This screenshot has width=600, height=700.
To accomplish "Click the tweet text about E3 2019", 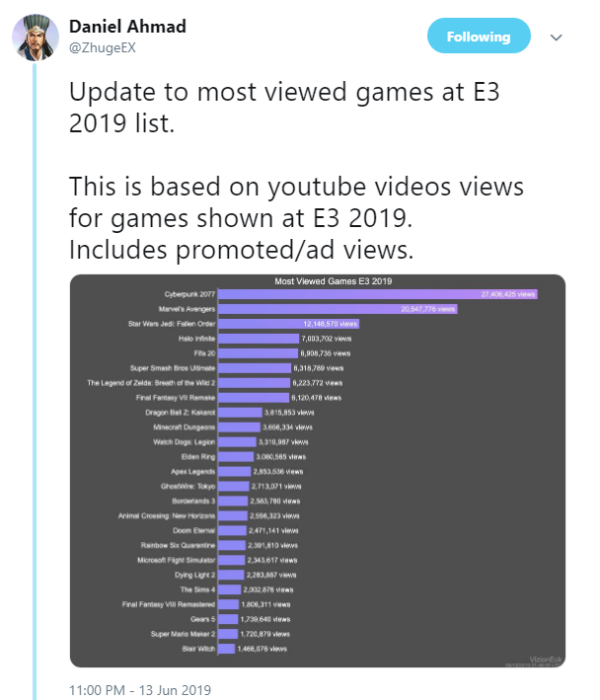I will pos(296,171).
